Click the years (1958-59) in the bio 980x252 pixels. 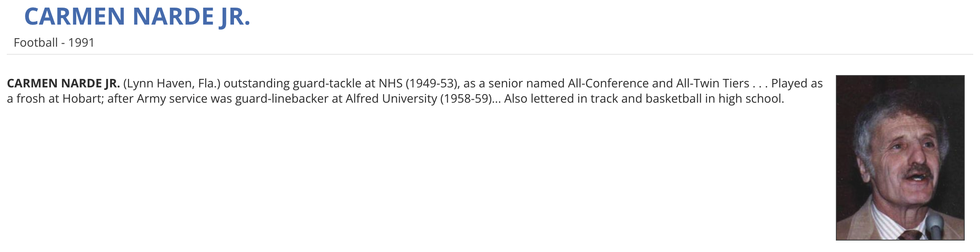(x=466, y=98)
